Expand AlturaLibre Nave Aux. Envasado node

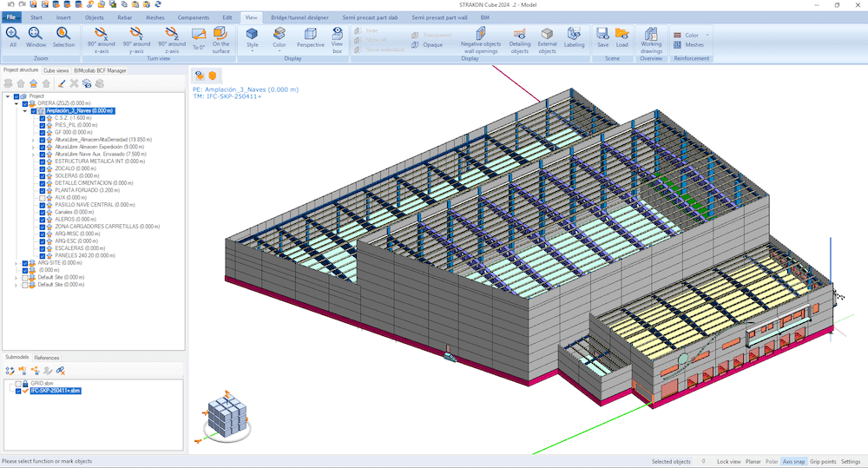pos(33,155)
